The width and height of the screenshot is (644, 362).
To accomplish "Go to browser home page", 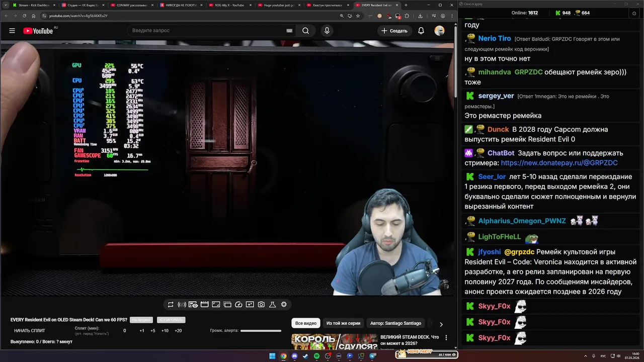I will pyautogui.click(x=34, y=16).
